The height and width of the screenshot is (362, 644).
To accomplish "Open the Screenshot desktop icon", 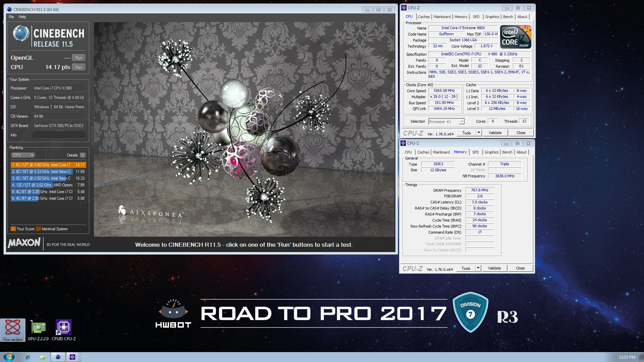I will [13, 330].
